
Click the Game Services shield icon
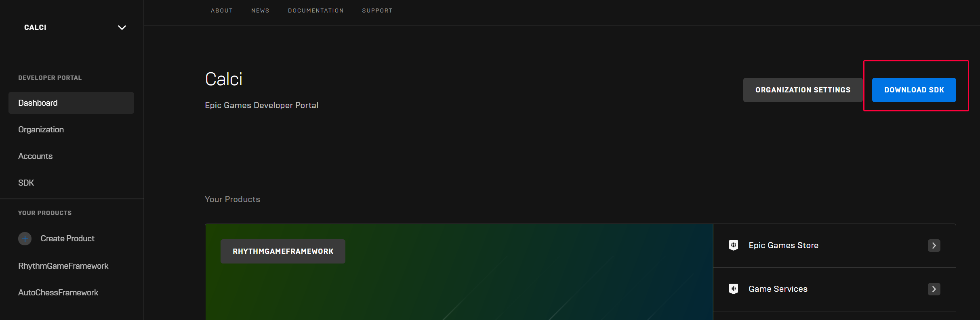pyautogui.click(x=734, y=289)
